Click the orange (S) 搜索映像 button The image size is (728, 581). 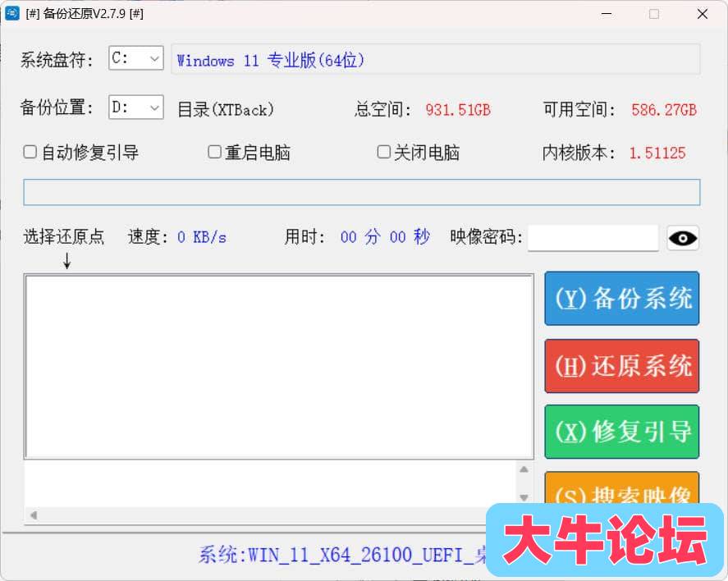click(621, 488)
